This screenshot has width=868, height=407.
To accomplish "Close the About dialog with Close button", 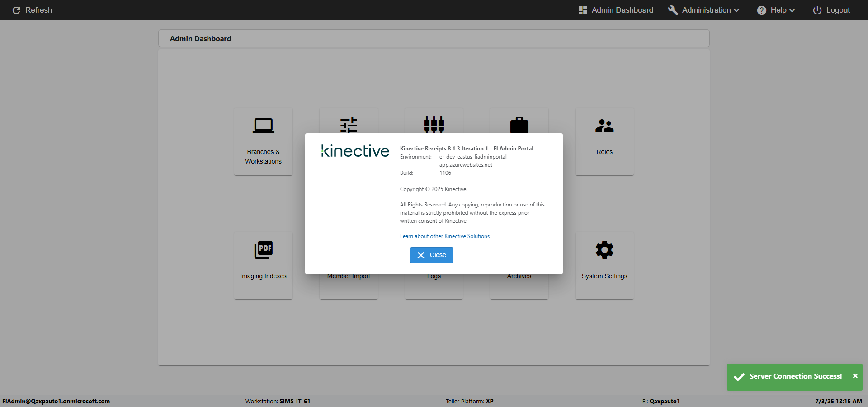I will click(x=432, y=255).
